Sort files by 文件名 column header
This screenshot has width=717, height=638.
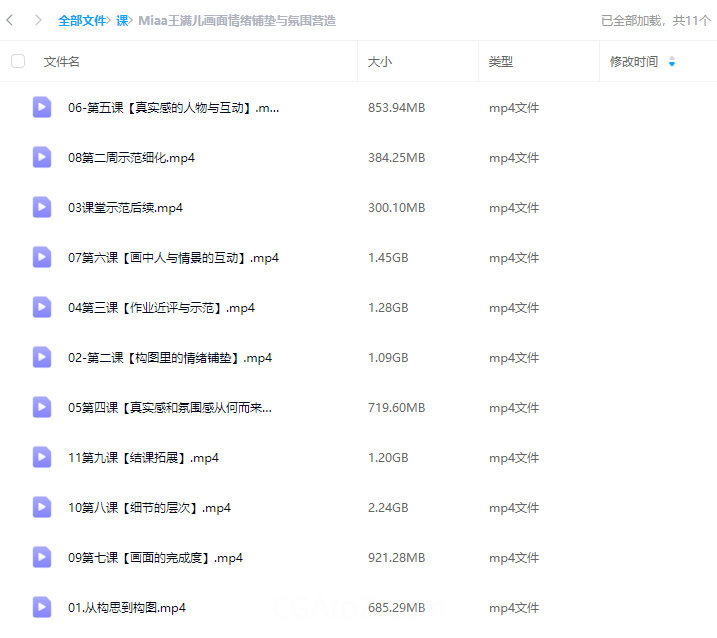pos(62,62)
